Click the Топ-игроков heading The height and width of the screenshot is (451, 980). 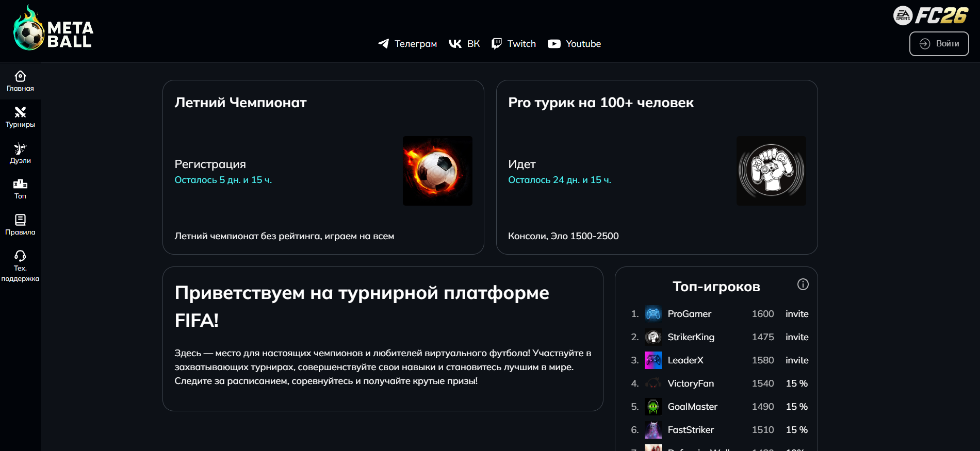716,287
